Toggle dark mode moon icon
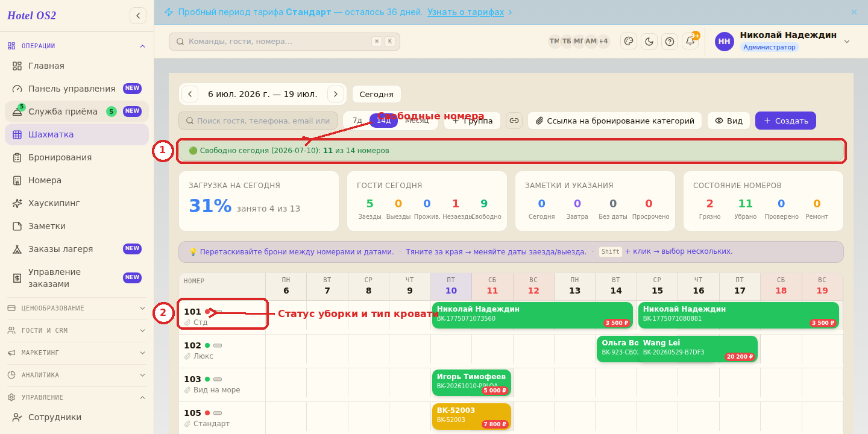Screen dimensions: 868x434 point(649,42)
